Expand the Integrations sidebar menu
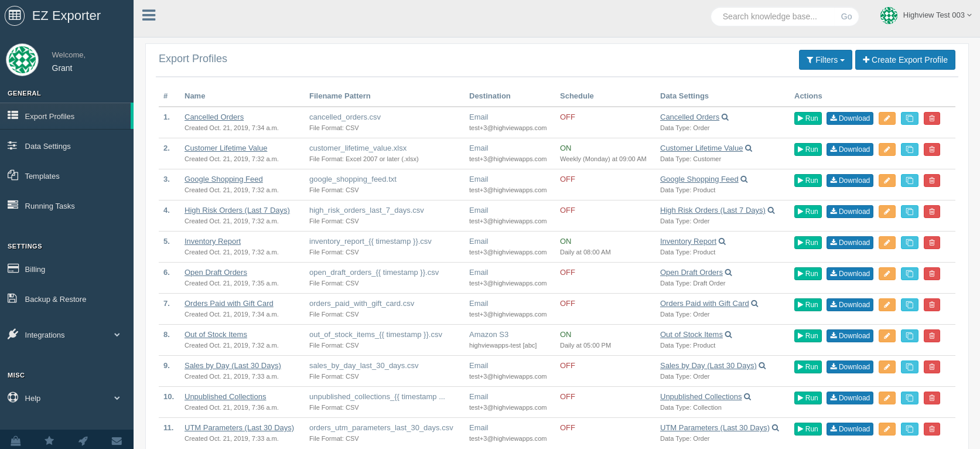The image size is (980, 449). click(67, 335)
